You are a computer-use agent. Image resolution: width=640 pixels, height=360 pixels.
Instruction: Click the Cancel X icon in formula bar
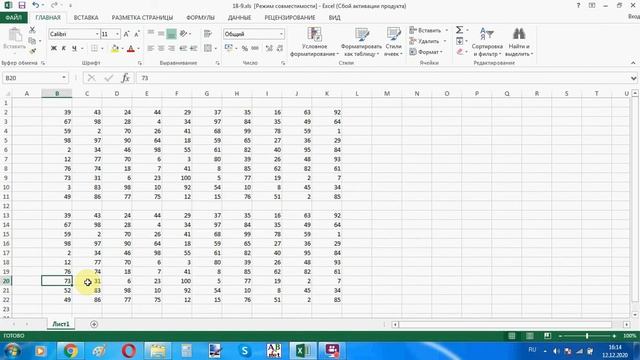pos(91,78)
